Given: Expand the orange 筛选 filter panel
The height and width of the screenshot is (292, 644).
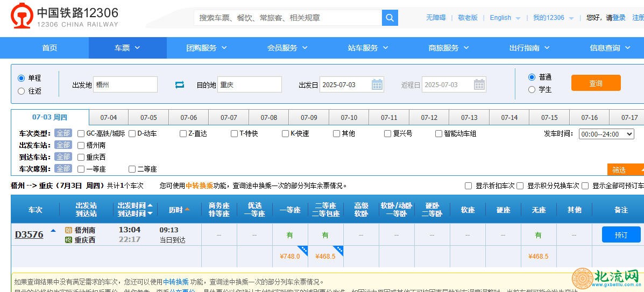Looking at the screenshot, I should point(625,169).
